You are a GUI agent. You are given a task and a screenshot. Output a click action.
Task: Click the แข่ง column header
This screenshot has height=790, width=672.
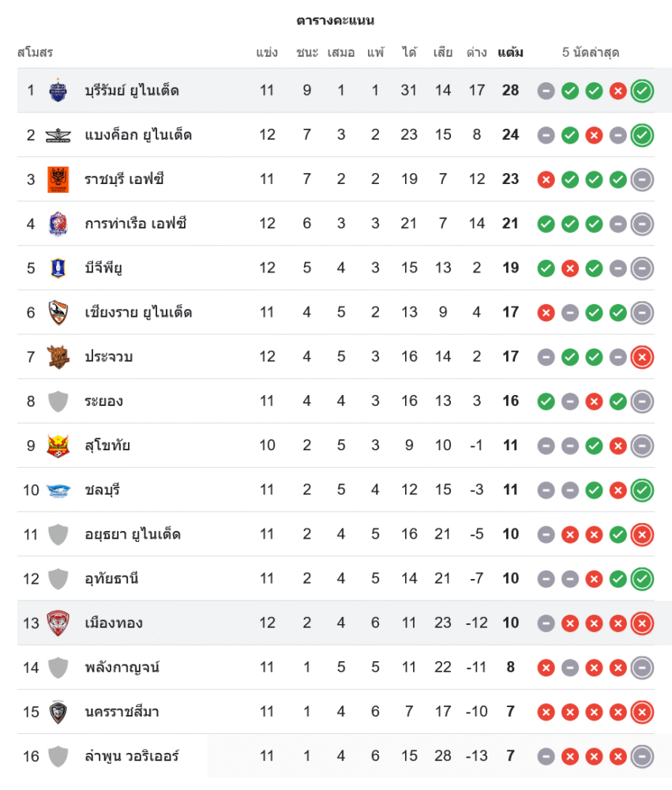(x=267, y=53)
